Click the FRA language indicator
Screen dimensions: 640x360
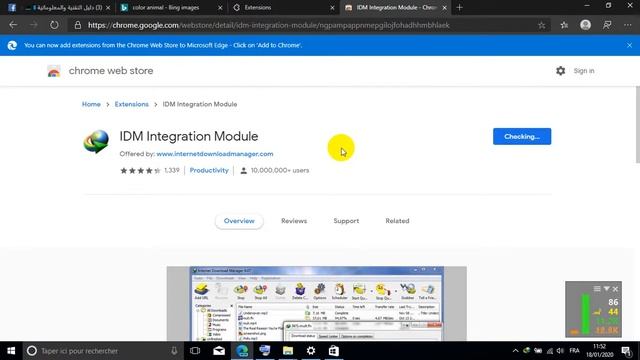(x=574, y=351)
